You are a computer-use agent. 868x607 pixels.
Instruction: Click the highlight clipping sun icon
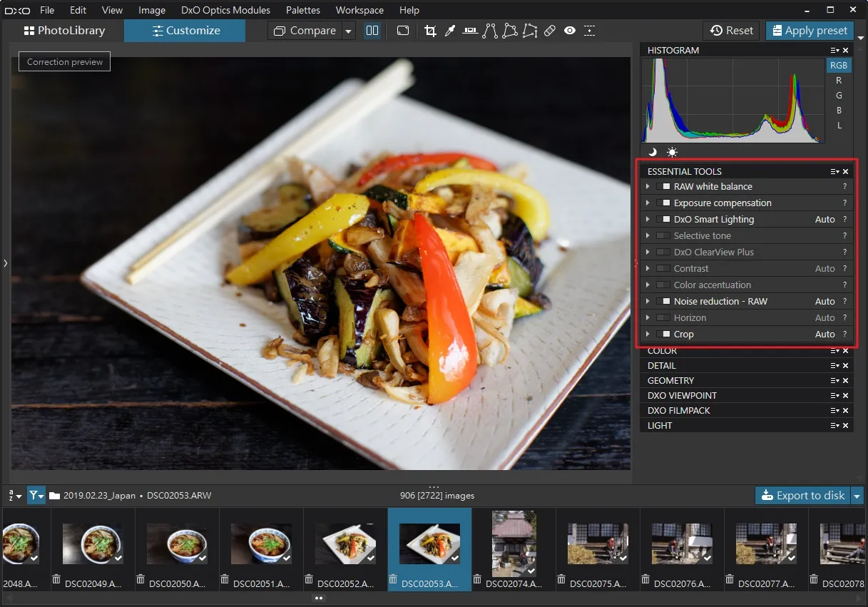coord(673,152)
